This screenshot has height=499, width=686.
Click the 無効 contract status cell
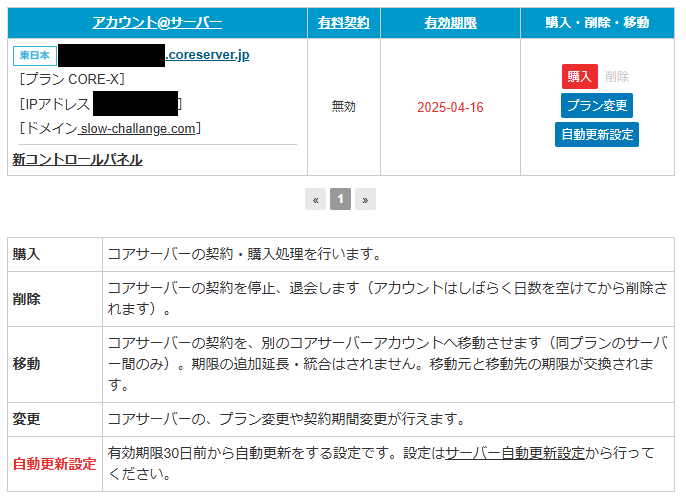[343, 107]
